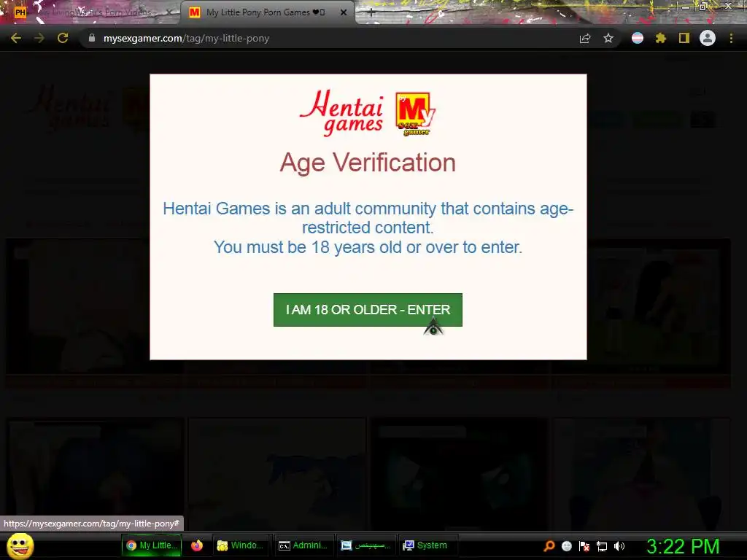Click the Age Verification heading

coord(368,163)
